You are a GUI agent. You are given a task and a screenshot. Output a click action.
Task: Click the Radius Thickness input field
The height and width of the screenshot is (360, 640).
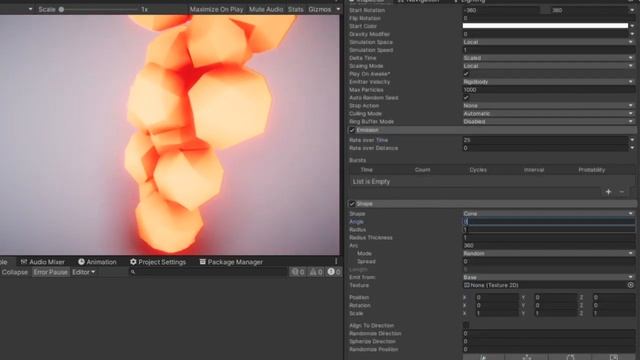pyautogui.click(x=549, y=238)
